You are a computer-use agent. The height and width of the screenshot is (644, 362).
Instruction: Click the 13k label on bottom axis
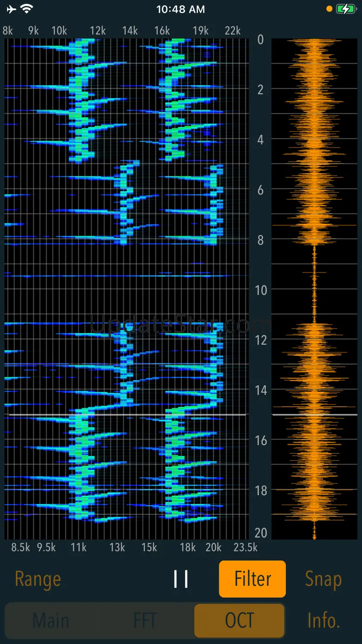click(x=117, y=547)
